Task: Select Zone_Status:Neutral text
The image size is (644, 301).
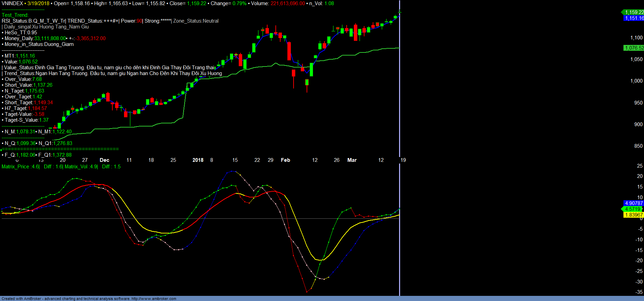Action: pos(196,21)
